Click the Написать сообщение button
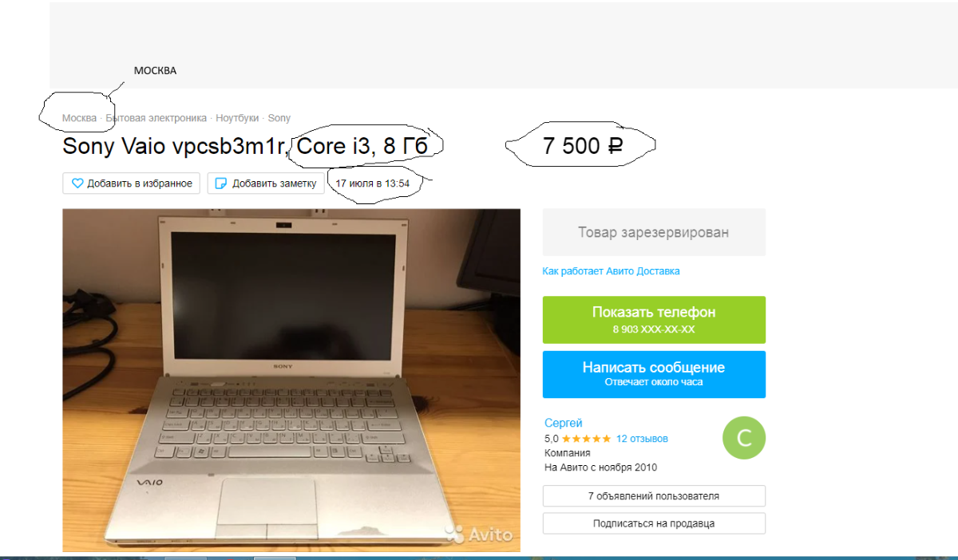The height and width of the screenshot is (560, 958). pos(654,374)
